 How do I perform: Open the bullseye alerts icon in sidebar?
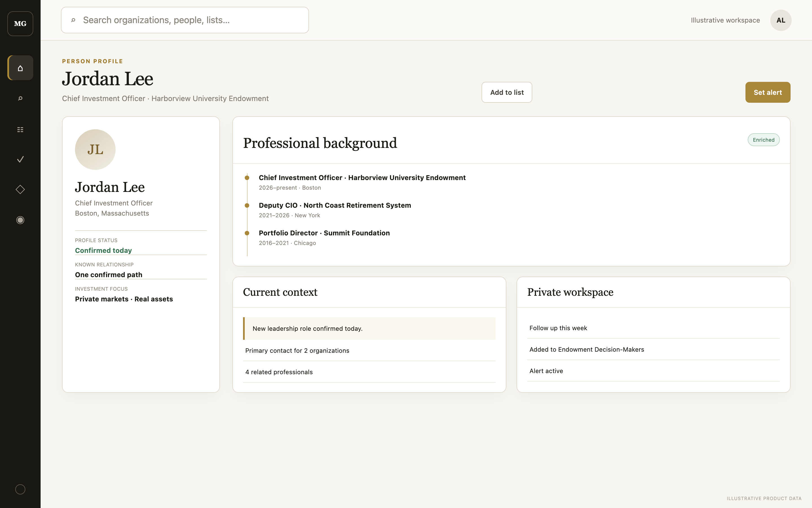pos(20,220)
